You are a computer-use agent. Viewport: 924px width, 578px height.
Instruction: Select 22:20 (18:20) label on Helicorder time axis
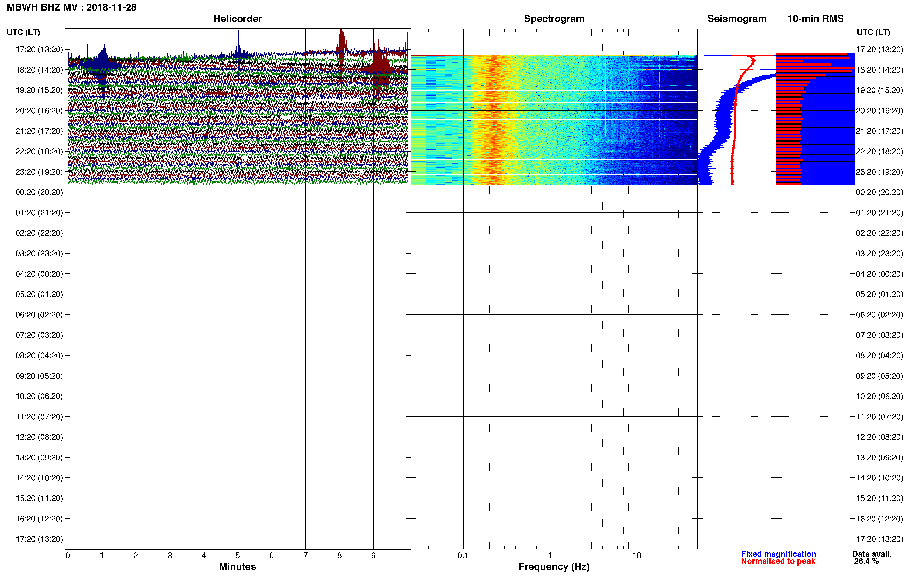tap(39, 151)
